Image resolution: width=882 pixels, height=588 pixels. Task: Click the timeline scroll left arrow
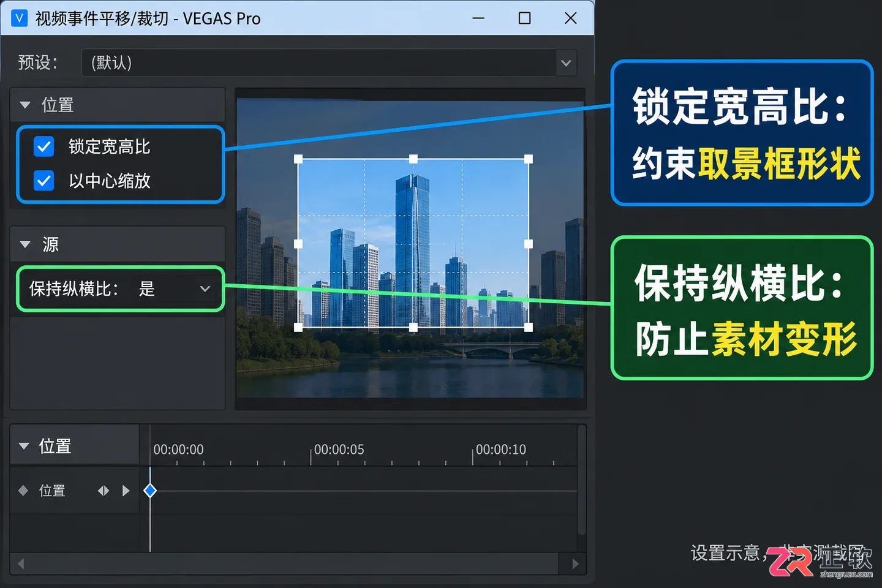tap(21, 563)
